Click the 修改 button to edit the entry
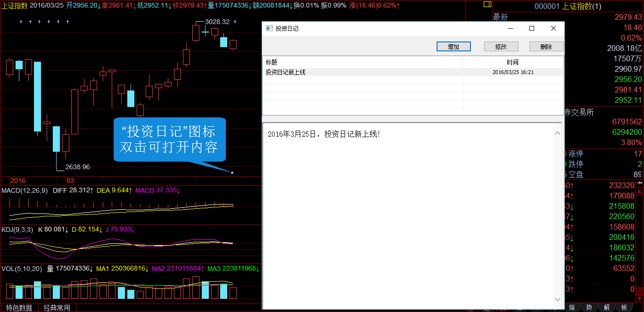 point(501,46)
